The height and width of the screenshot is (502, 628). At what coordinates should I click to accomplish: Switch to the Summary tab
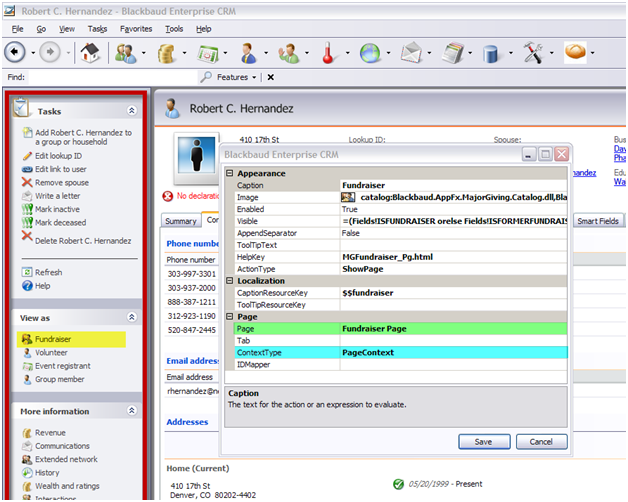(x=181, y=221)
